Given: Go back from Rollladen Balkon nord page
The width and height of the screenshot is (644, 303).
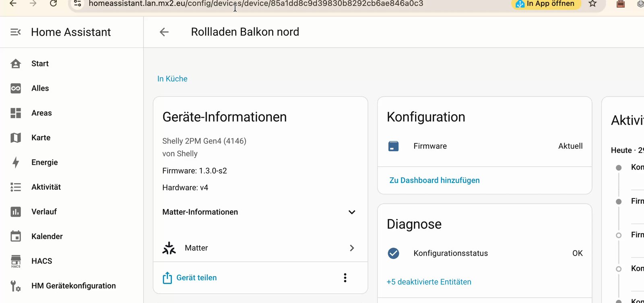Looking at the screenshot, I should click(164, 32).
